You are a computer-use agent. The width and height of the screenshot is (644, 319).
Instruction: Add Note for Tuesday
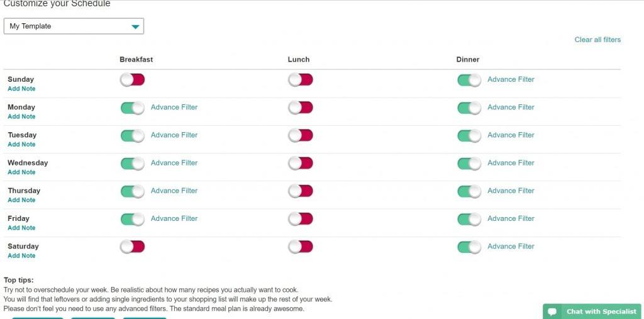(21, 144)
